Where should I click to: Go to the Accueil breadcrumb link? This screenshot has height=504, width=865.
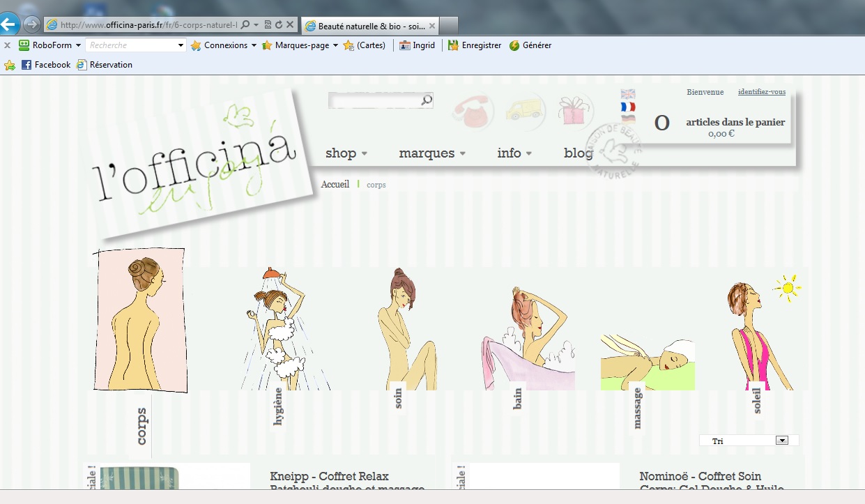point(335,185)
